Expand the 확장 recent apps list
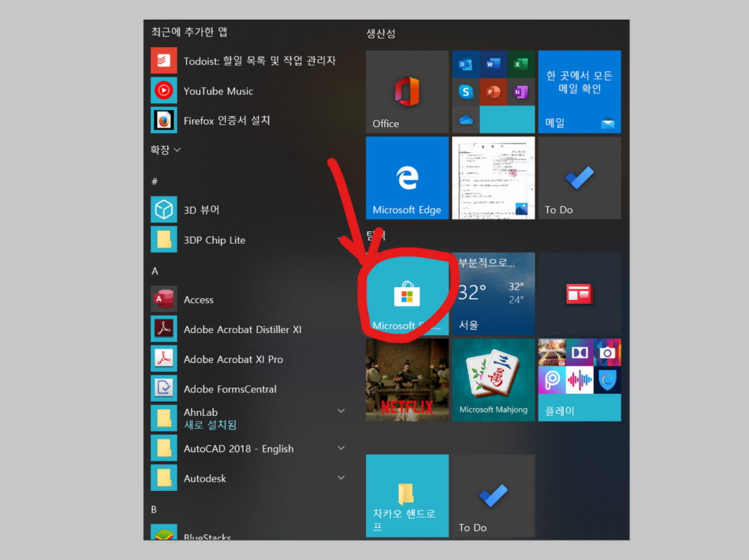The image size is (749, 560). click(165, 149)
